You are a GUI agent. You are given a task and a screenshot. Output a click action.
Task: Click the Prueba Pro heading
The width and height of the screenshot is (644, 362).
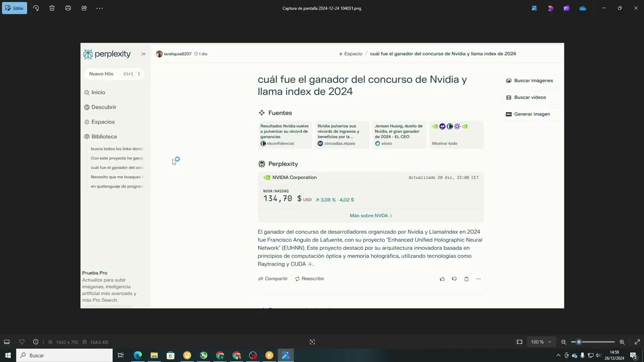click(95, 273)
